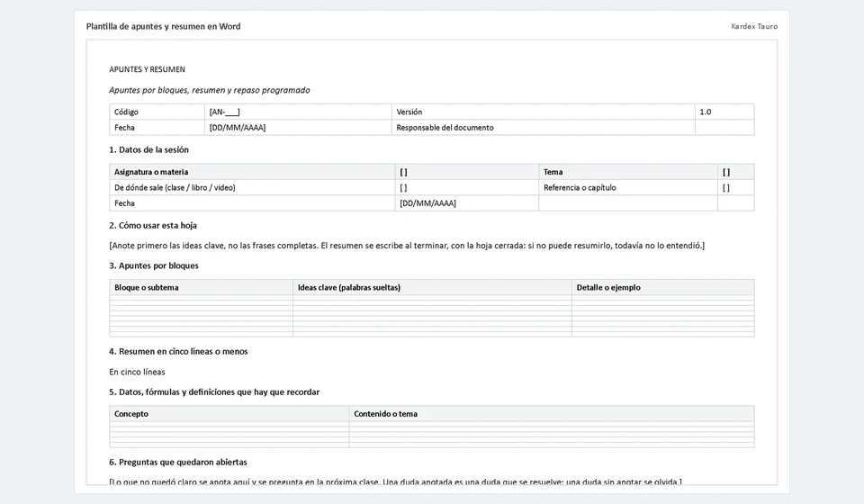The image size is (864, 504).
Task: Click the '[ ]' placeholder next to 'Asignatura o materia'
Action: tap(467, 172)
